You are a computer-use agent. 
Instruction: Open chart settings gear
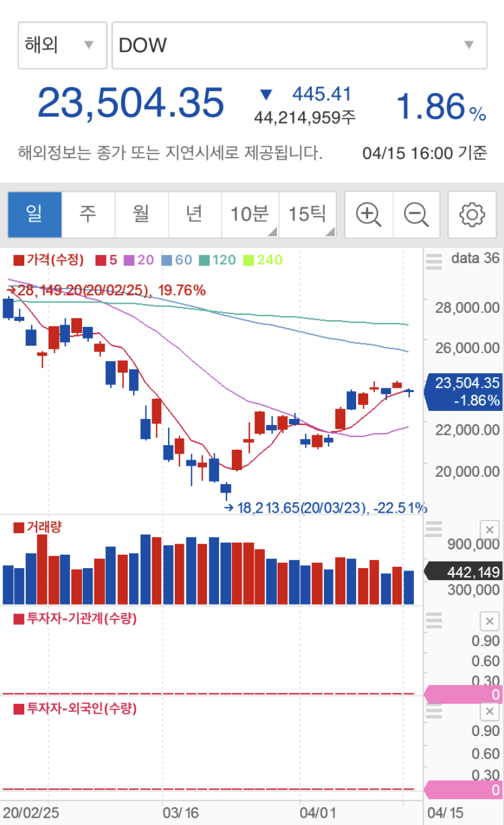pyautogui.click(x=472, y=214)
